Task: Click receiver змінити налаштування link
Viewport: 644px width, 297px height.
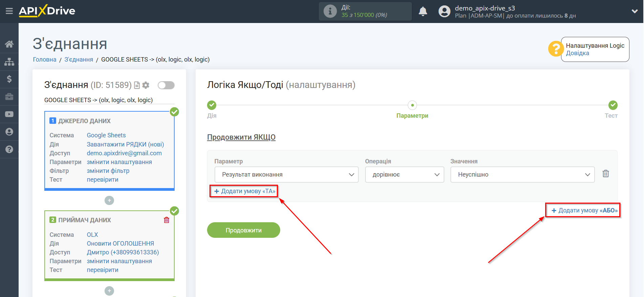Action: coord(119,261)
